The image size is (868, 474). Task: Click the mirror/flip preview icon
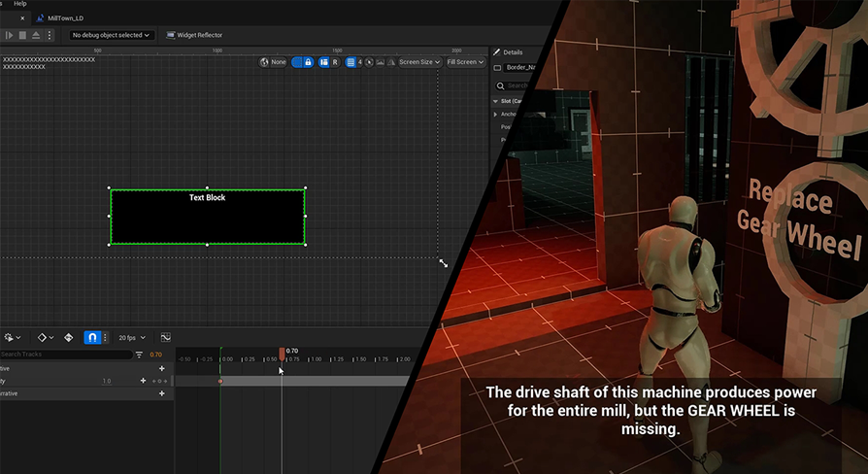(391, 62)
